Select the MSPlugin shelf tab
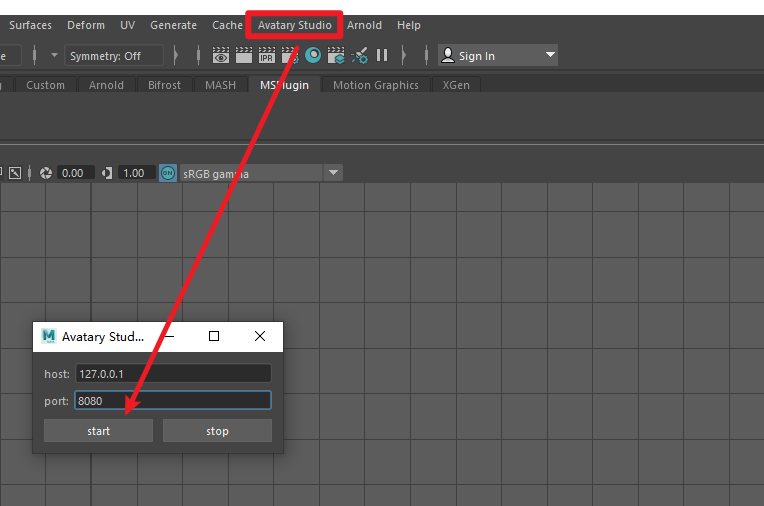This screenshot has width=764, height=506. pyautogui.click(x=284, y=85)
